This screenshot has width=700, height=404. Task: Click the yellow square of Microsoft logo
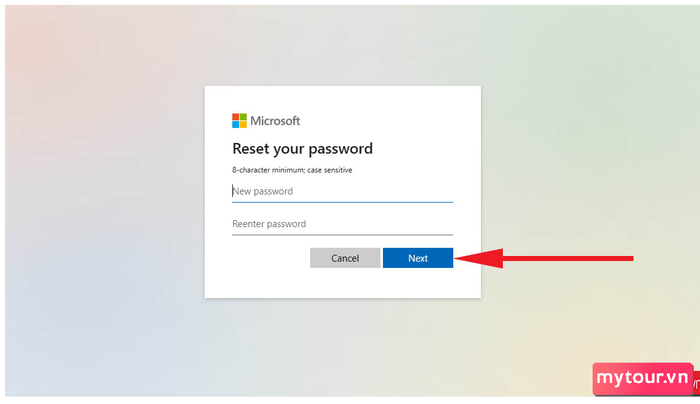click(x=243, y=125)
